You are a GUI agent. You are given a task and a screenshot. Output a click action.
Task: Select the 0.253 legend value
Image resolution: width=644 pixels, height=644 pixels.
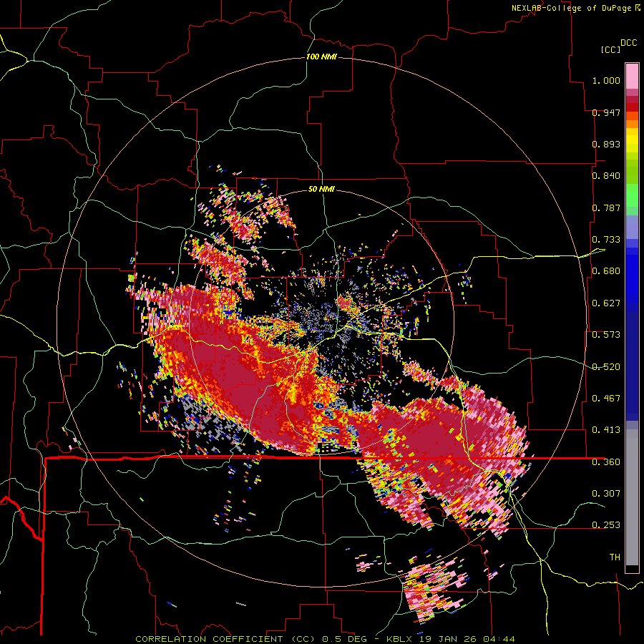(x=606, y=525)
